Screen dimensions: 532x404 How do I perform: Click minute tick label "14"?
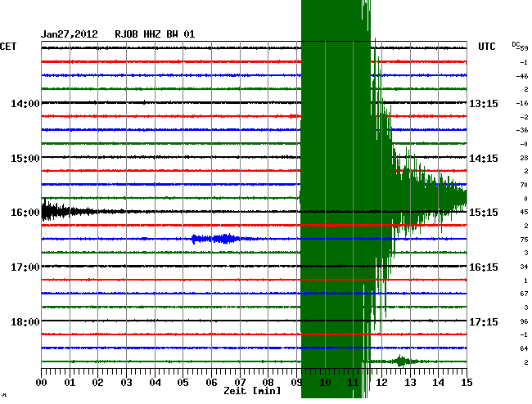pos(438,383)
